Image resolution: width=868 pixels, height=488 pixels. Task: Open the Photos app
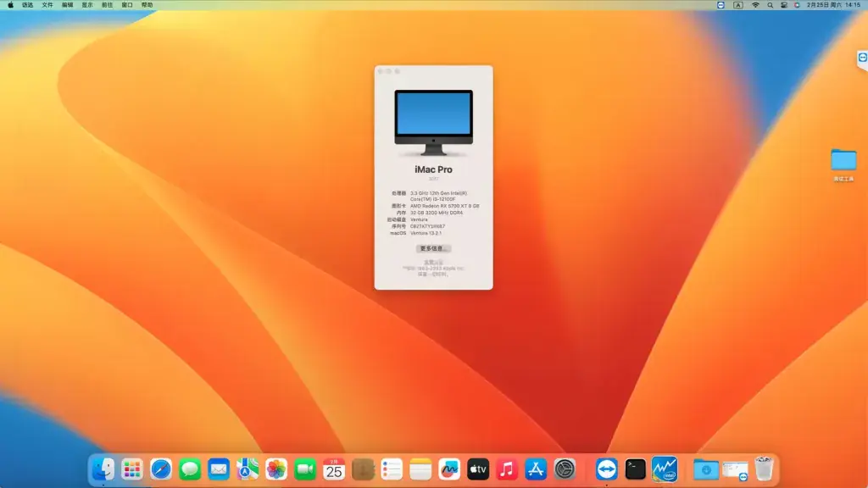(x=276, y=469)
